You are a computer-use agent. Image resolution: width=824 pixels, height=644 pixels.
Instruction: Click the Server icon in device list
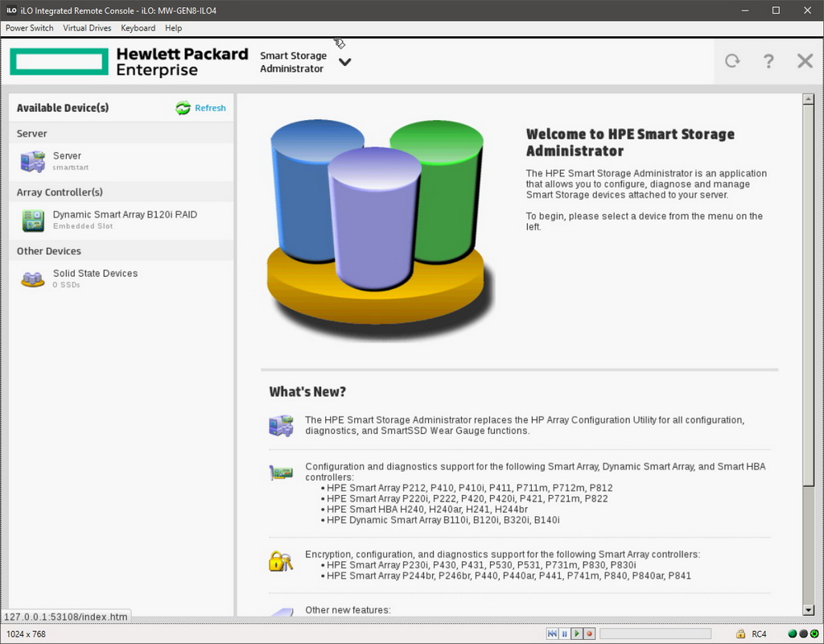[x=32, y=161]
